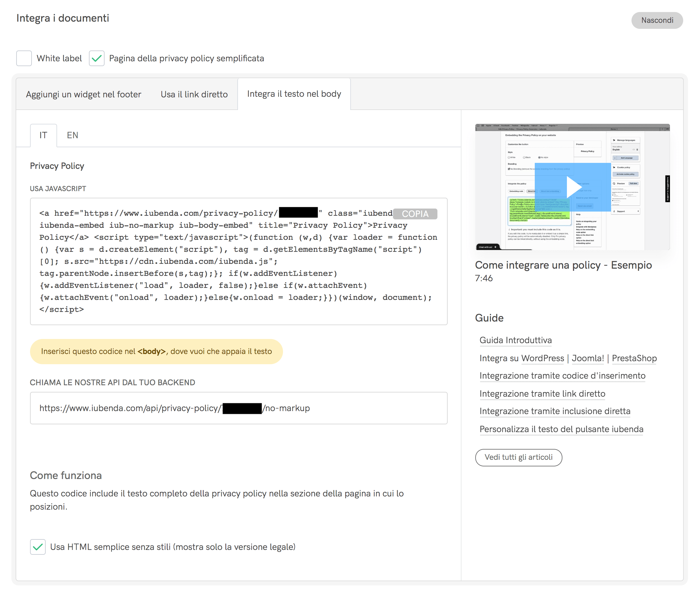This screenshot has height=595, width=700.
Task: Switch to the footer widget tab
Action: tap(83, 94)
